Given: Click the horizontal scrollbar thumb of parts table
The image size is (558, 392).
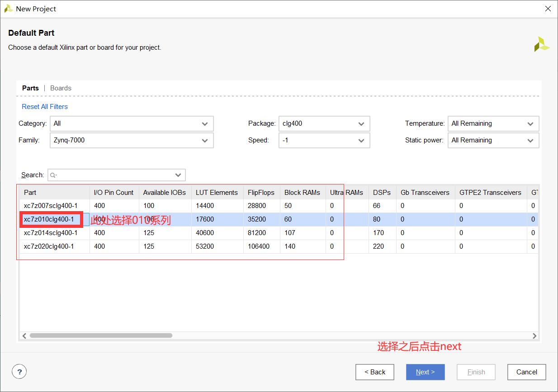Looking at the screenshot, I should [x=101, y=336].
